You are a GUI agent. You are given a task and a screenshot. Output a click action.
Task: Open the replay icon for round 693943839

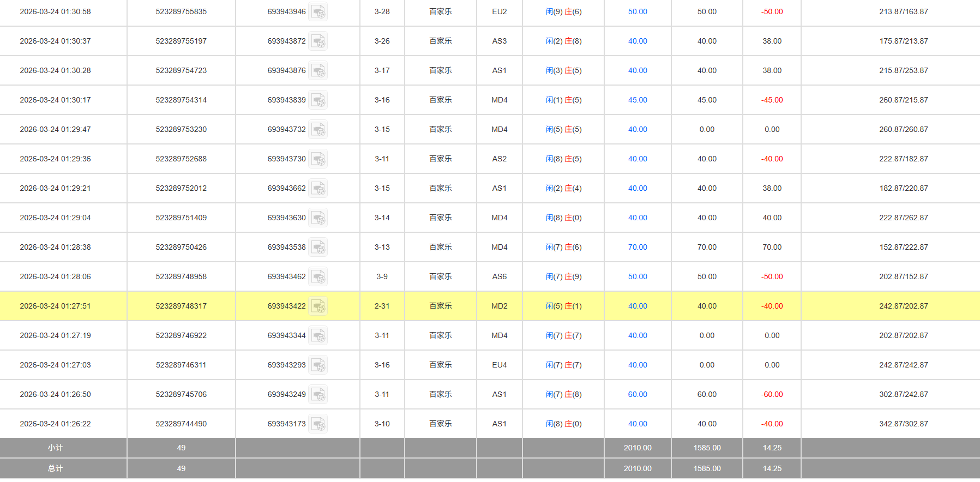click(318, 100)
